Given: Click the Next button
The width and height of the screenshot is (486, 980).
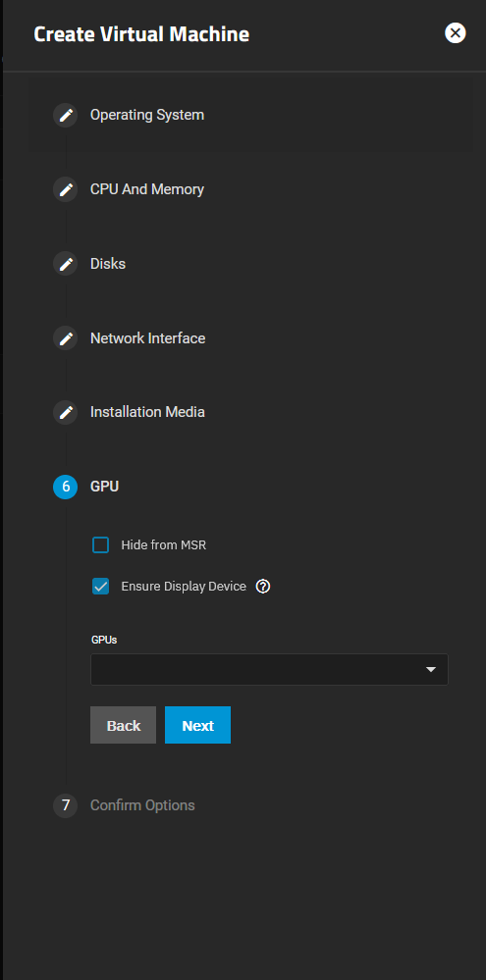Looking at the screenshot, I should tap(197, 725).
